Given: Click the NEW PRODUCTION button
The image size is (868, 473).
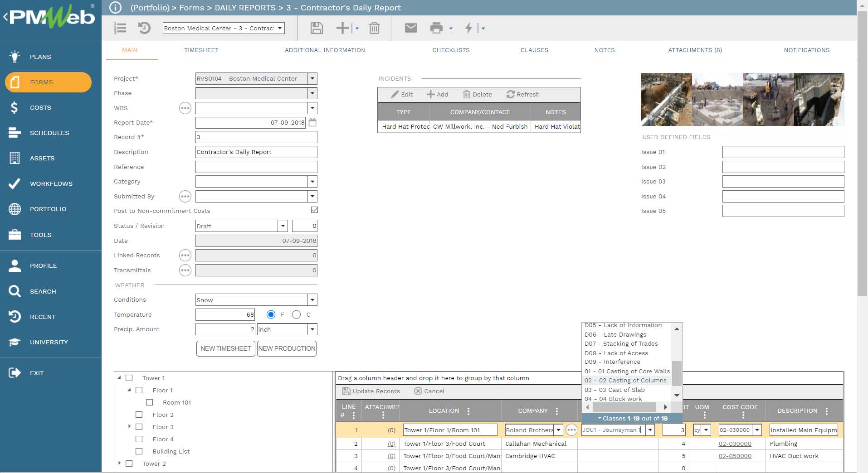Looking at the screenshot, I should [287, 348].
